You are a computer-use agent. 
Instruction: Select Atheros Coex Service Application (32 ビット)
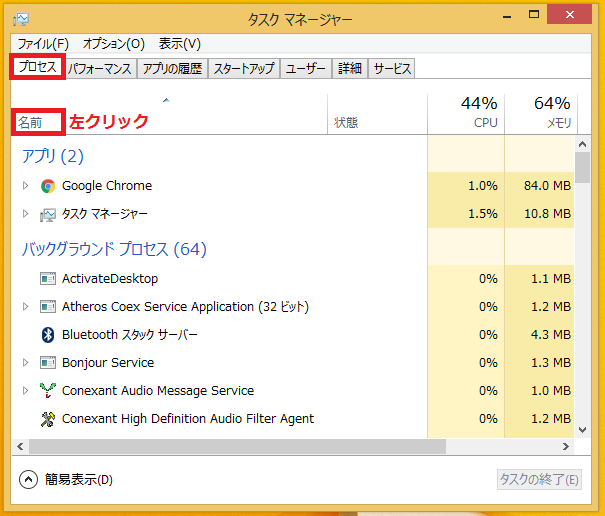click(185, 307)
